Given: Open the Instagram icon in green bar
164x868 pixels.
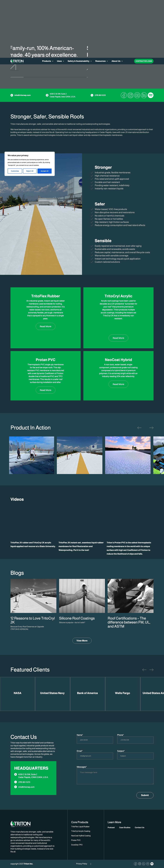Looking at the screenshot, I should [x=131, y=95].
